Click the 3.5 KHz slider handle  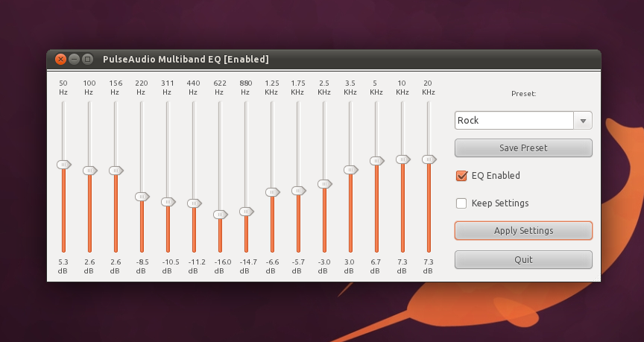tap(350, 170)
